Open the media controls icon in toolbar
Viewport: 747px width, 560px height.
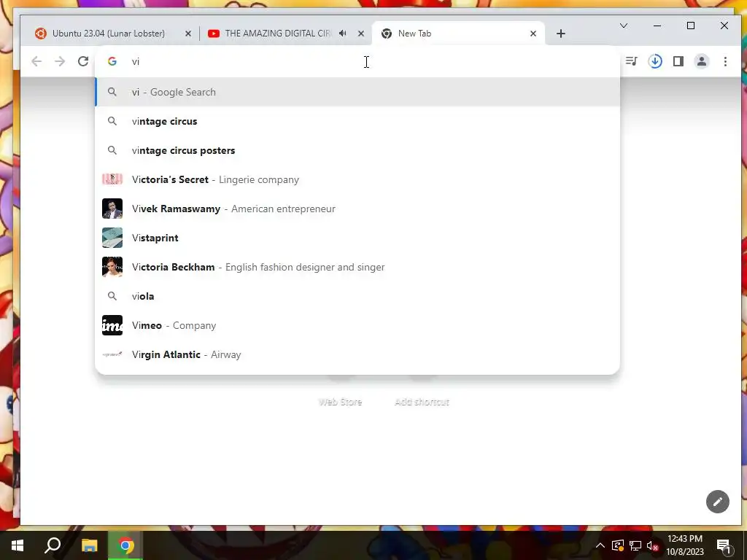click(x=631, y=61)
